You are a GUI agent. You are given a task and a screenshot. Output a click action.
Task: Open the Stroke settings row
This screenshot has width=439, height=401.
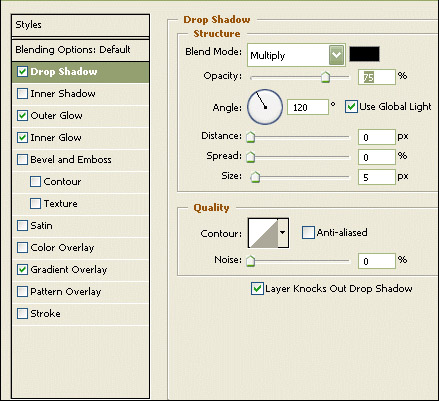click(x=80, y=314)
